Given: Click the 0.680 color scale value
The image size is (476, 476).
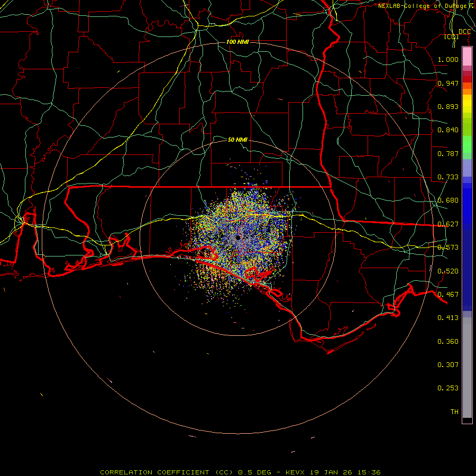Looking at the screenshot, I should click(448, 200).
